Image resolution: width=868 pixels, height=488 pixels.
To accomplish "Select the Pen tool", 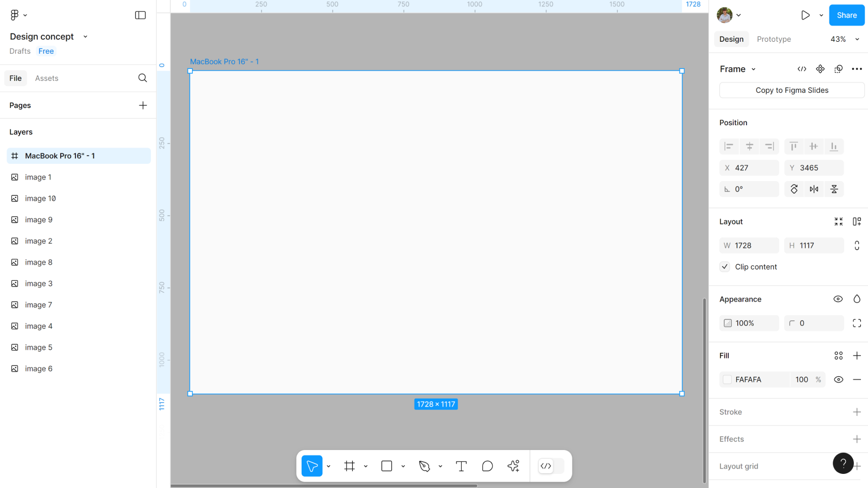I will pos(424,466).
